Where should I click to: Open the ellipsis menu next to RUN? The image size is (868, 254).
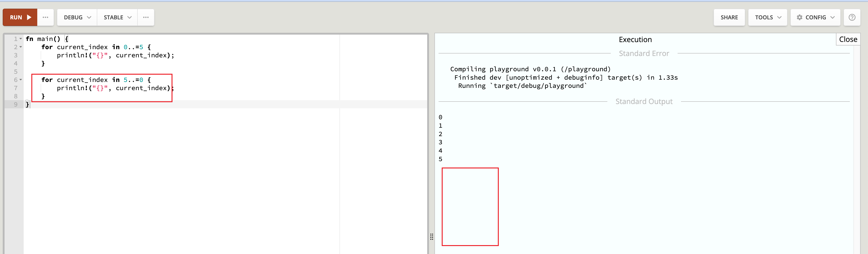[45, 17]
